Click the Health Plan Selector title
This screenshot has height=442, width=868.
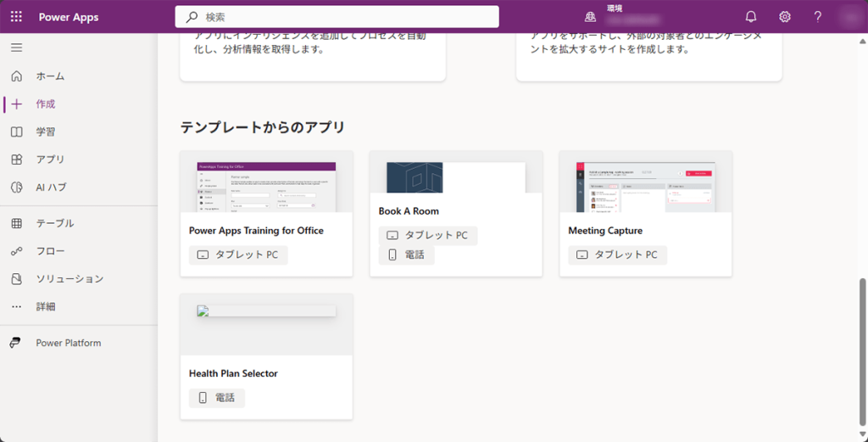233,374
